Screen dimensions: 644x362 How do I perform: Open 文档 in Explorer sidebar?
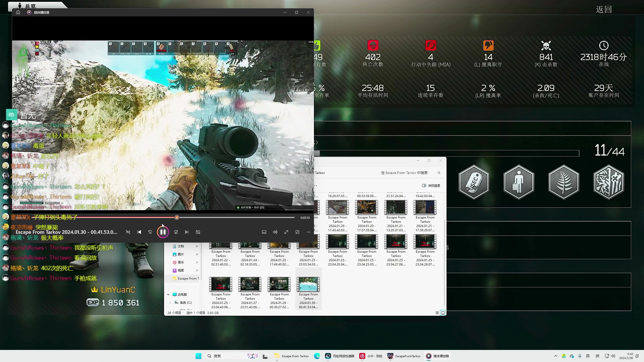(x=181, y=246)
